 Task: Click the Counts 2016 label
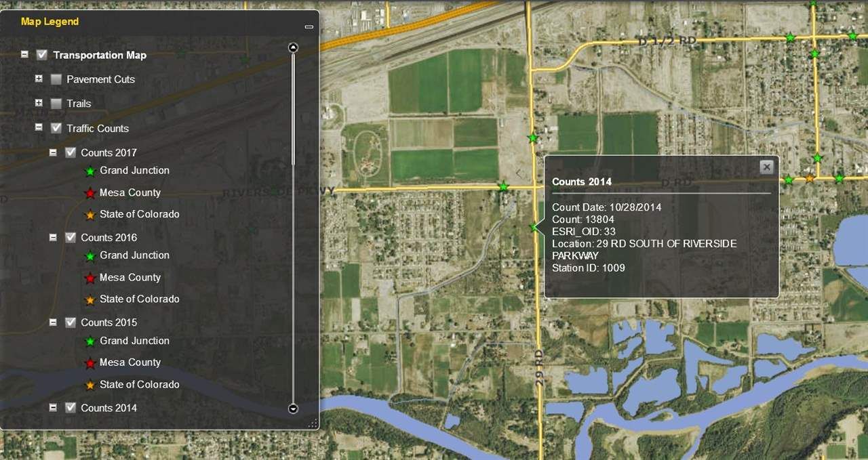[108, 237]
